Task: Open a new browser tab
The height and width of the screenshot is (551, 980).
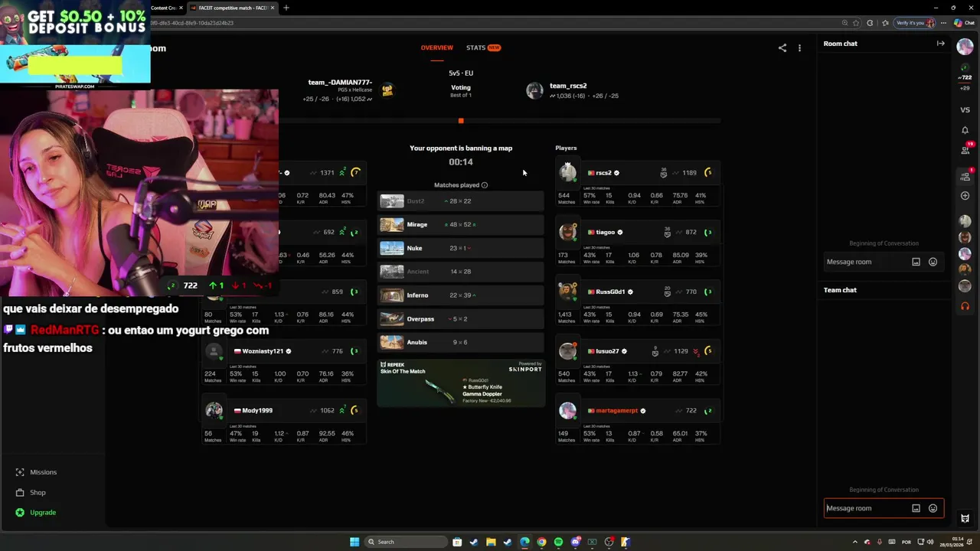Action: 286,8
